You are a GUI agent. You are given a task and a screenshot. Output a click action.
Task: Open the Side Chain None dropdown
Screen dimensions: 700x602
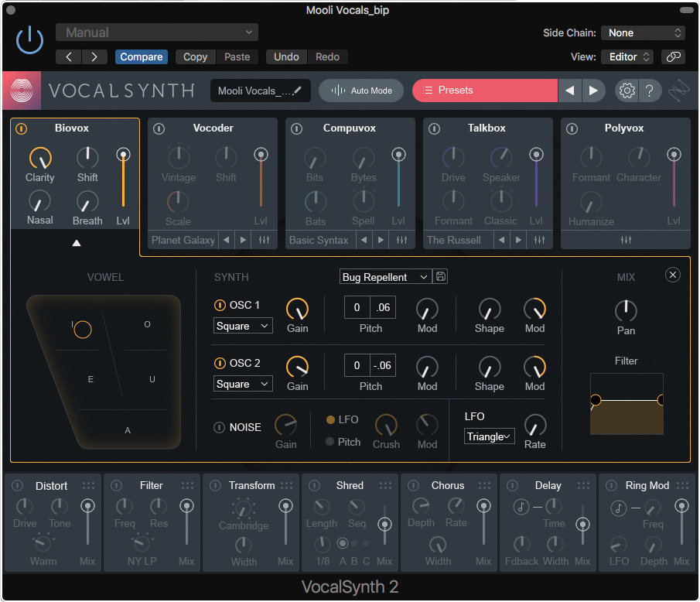click(644, 32)
